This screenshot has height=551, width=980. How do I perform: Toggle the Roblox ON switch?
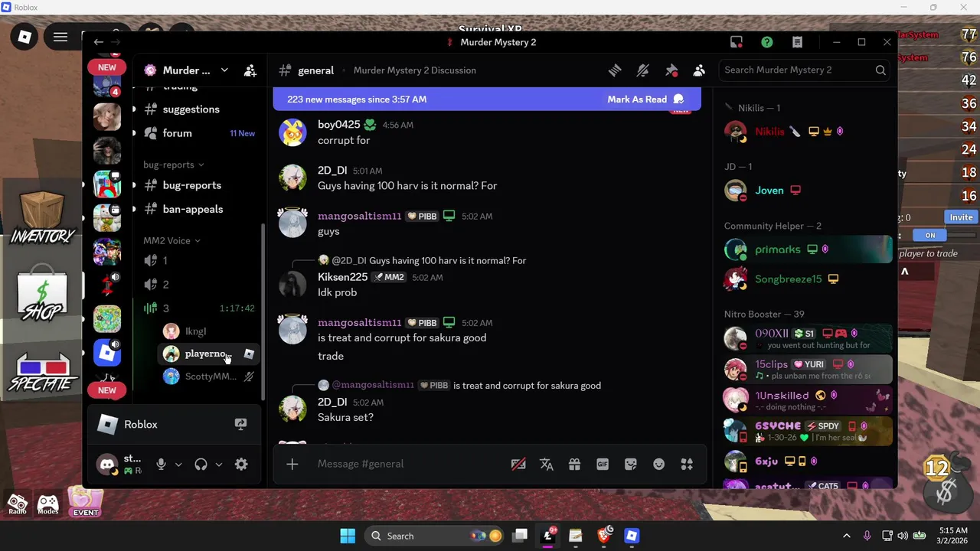930,236
